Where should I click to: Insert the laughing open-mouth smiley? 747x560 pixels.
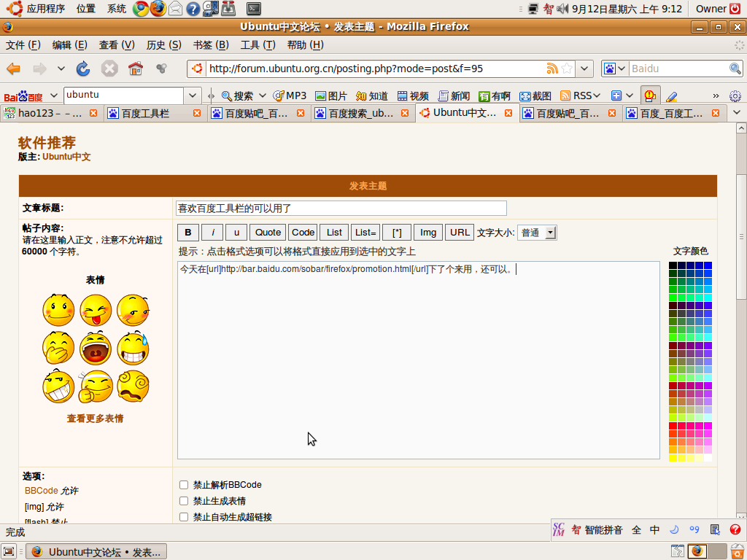(96, 348)
